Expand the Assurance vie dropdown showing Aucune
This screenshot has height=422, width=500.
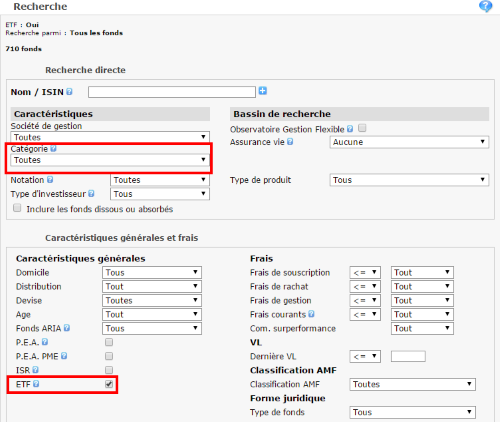click(x=409, y=142)
